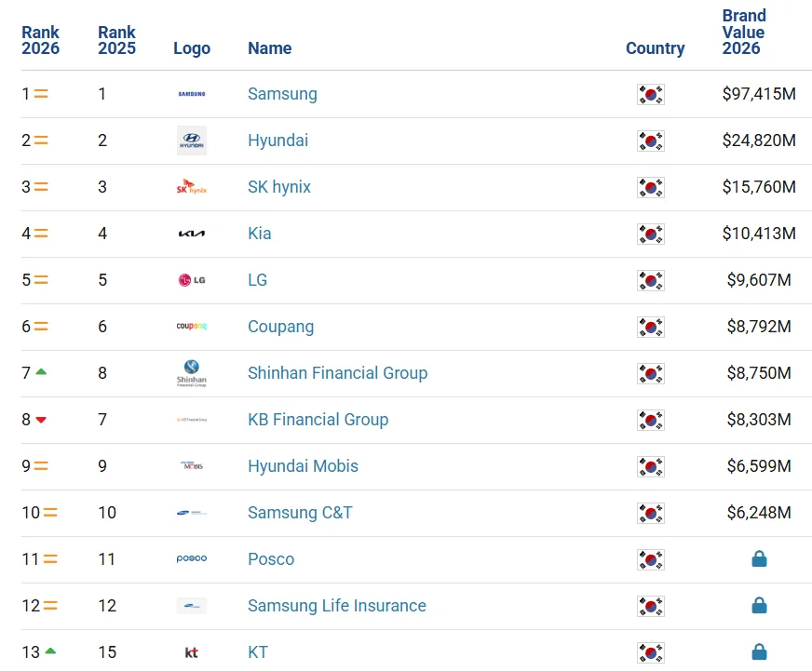Click the SK hynix logo
This screenshot has width=812, height=671.
(192, 186)
